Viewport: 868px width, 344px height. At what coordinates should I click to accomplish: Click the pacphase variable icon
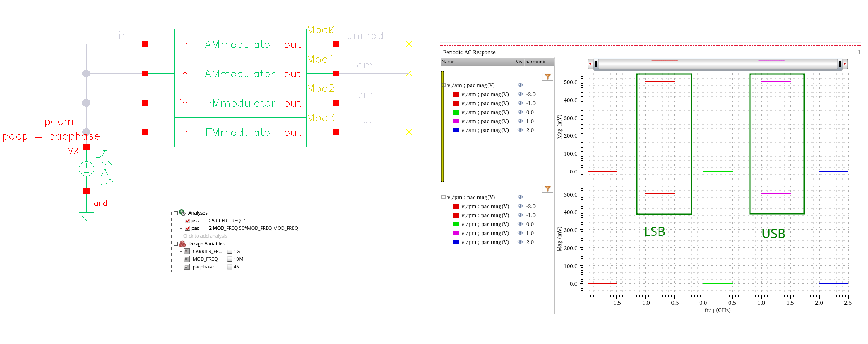(x=187, y=267)
